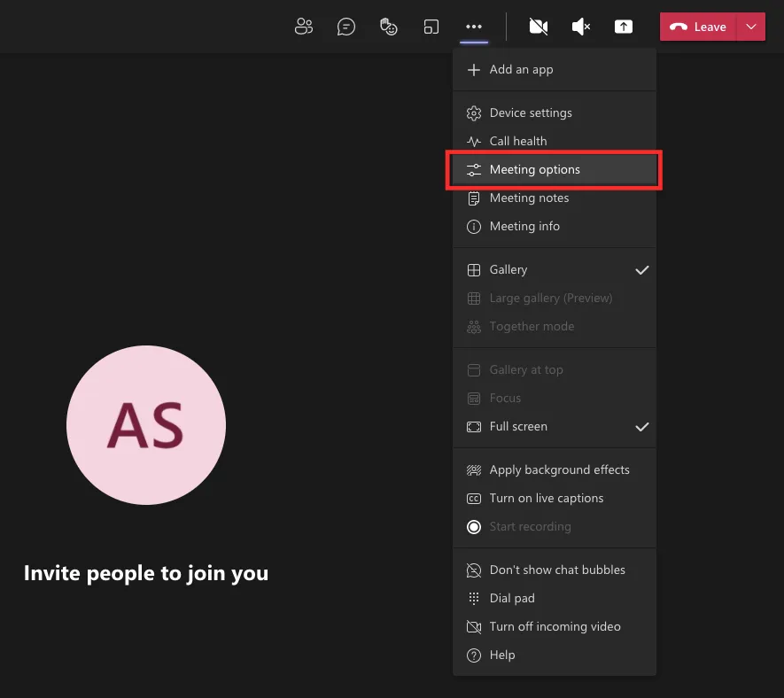
Task: Expand the Leave button dropdown
Action: click(749, 27)
